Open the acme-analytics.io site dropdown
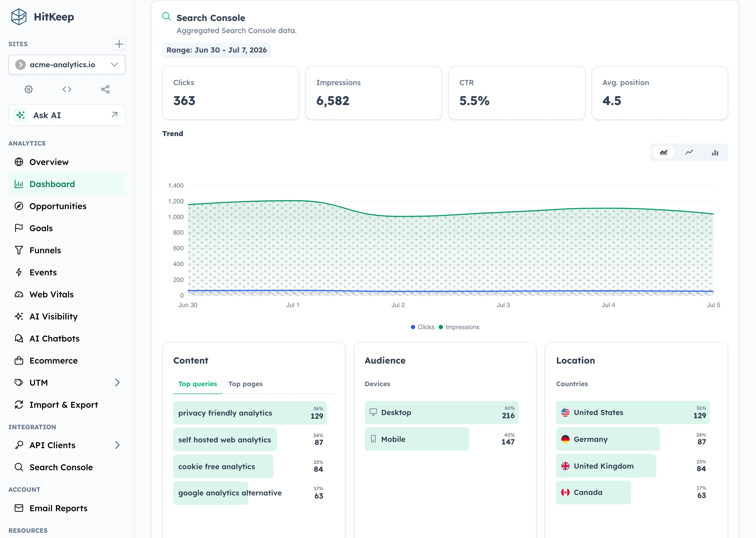 pyautogui.click(x=67, y=65)
